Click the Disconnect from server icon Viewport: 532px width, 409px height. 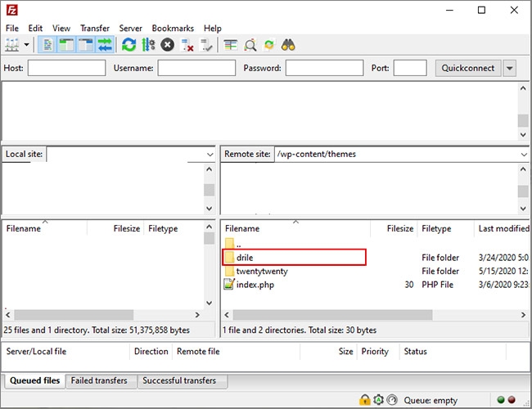coord(187,45)
